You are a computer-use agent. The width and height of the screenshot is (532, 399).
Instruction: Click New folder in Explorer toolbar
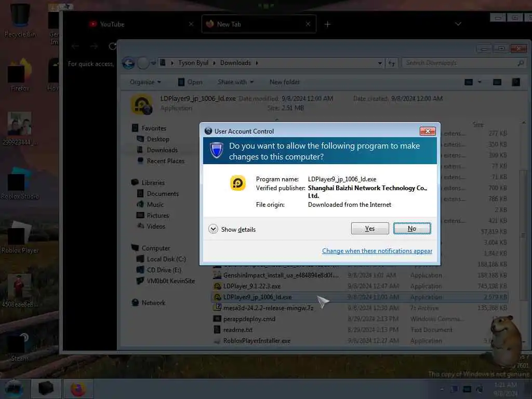pyautogui.click(x=284, y=82)
